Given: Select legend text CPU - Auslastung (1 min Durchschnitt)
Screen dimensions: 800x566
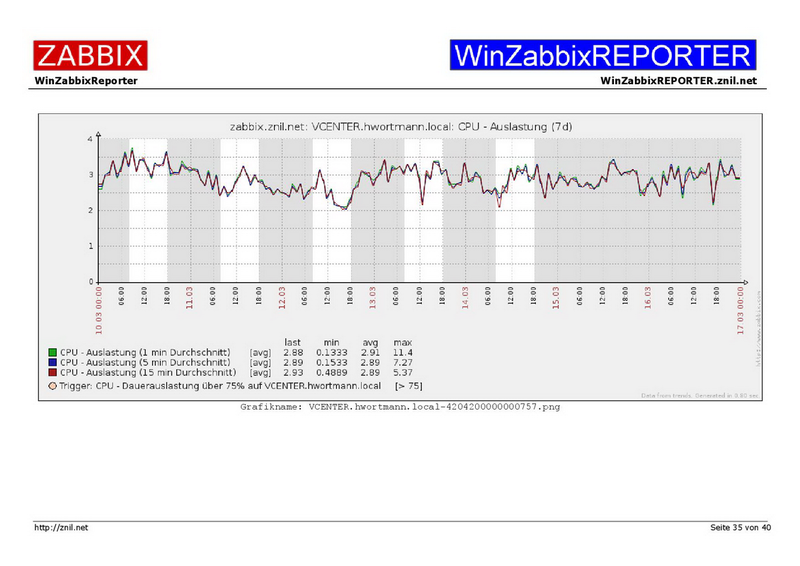Looking at the screenshot, I should pyautogui.click(x=145, y=352).
